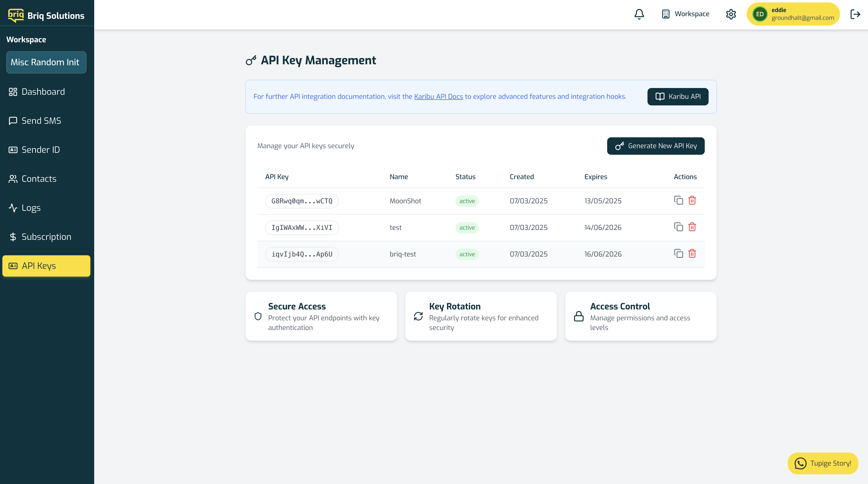Screen dimensions: 868x484
Task: Navigate to Subscription section
Action: 46,237
